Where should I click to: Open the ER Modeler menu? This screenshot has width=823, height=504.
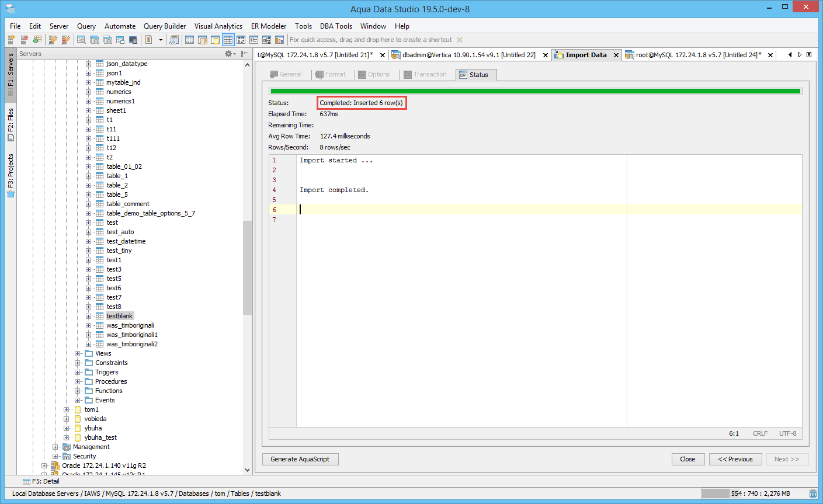(269, 26)
